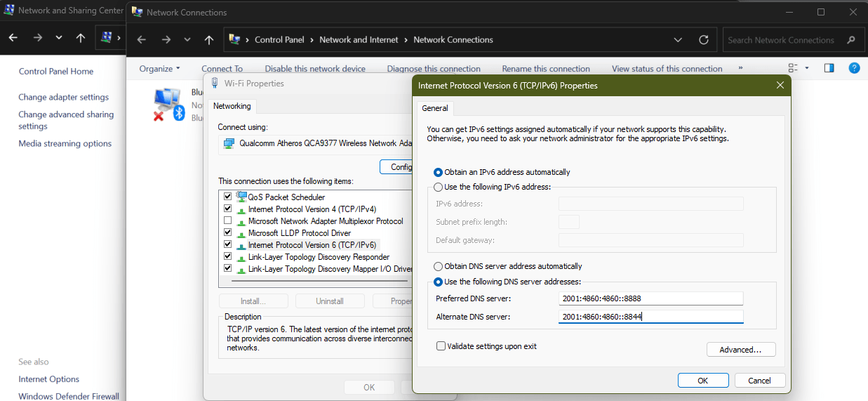Refresh the Network Connections window

(x=704, y=40)
